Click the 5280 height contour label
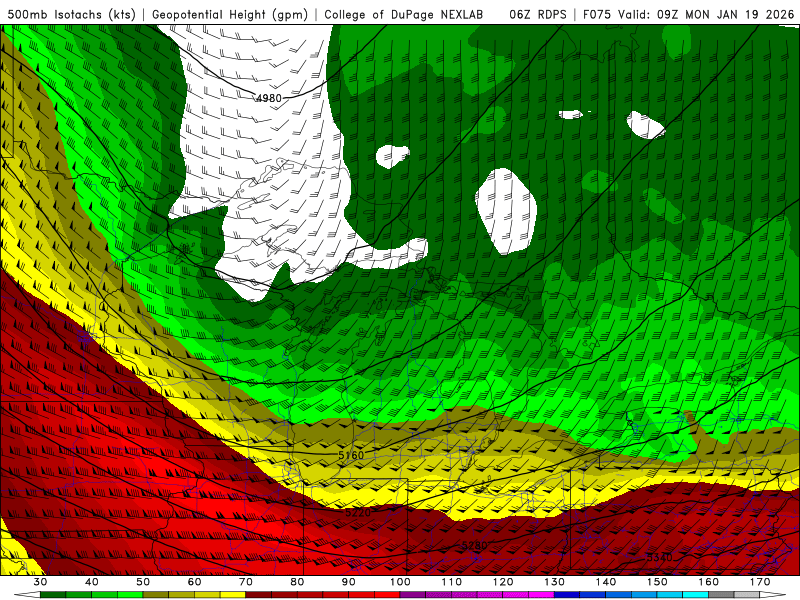 coord(474,546)
